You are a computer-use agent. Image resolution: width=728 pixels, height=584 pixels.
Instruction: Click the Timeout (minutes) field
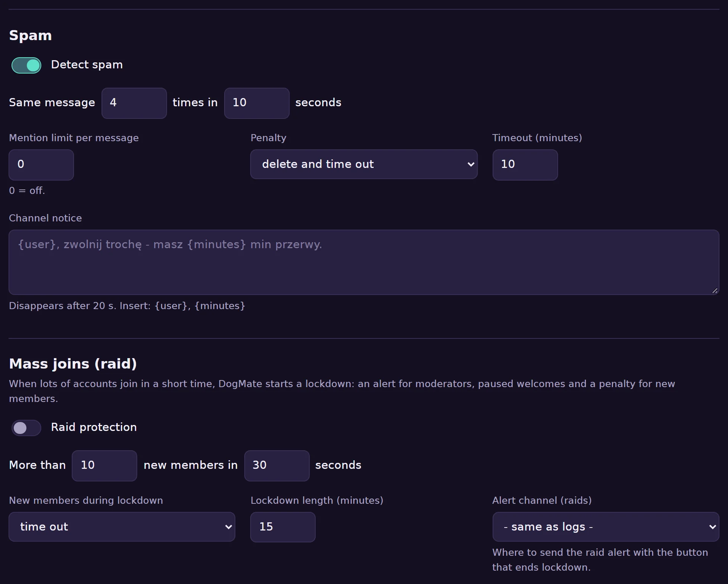525,165
